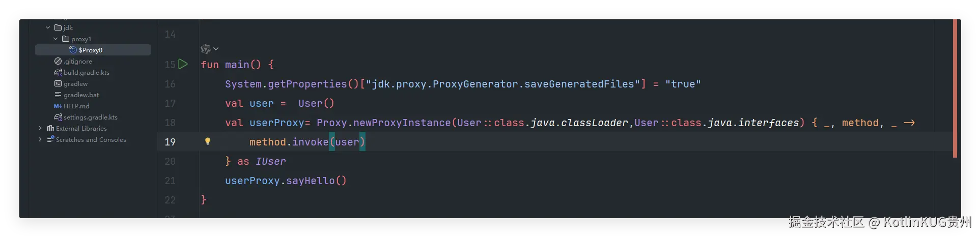The width and height of the screenshot is (980, 237).
Task: Select the $Proxy0 class file icon
Action: (73, 50)
